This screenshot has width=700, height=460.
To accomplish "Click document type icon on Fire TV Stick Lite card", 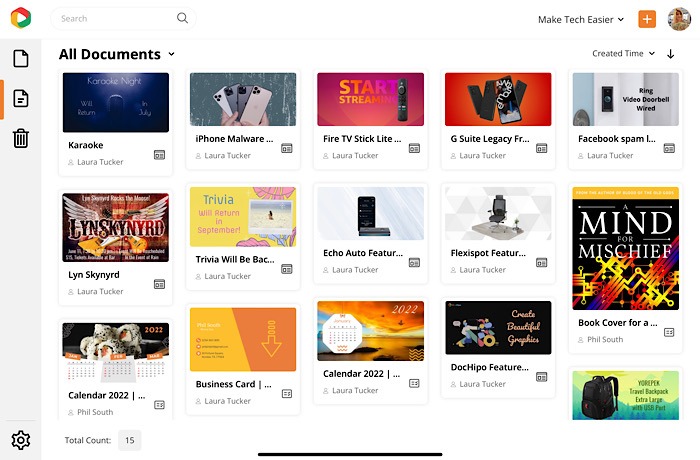I will (414, 148).
